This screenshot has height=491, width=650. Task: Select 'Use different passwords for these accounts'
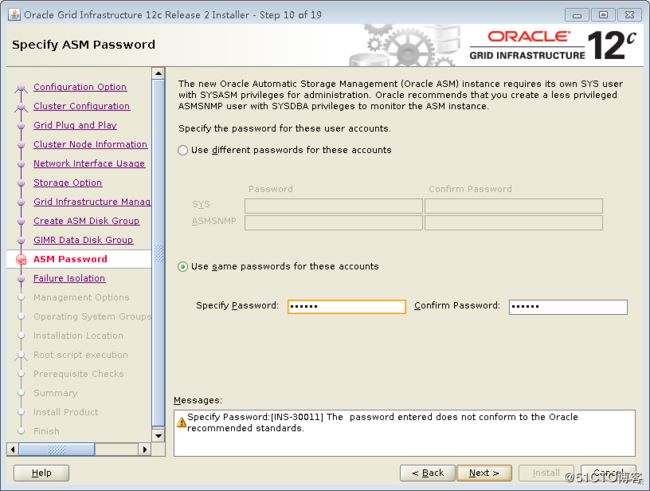(183, 150)
